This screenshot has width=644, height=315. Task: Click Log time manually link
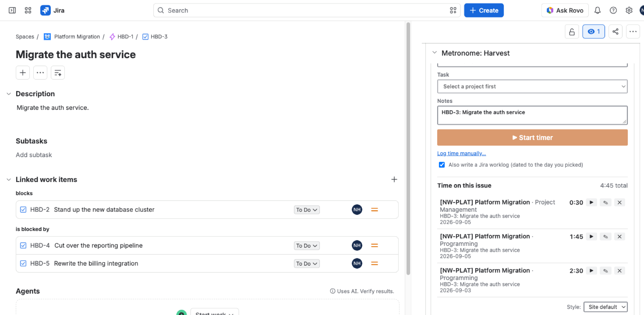click(x=462, y=153)
